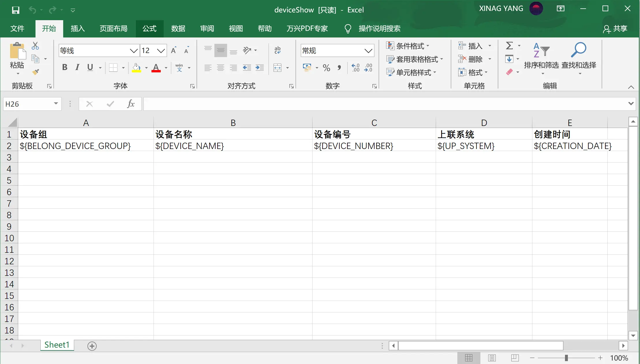Viewport: 640px width, 364px height.
Task: Click the Format Painter brush icon
Action: click(x=35, y=72)
